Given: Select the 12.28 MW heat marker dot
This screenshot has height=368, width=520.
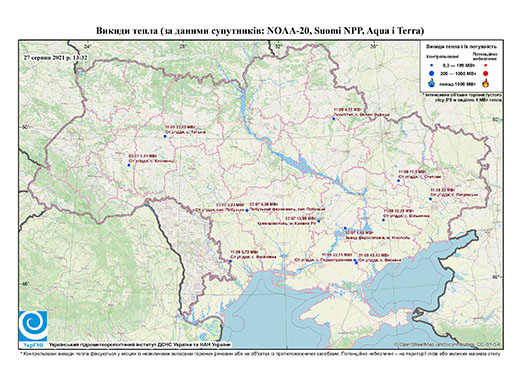Looking at the screenshot, I should pyautogui.click(x=383, y=220).
